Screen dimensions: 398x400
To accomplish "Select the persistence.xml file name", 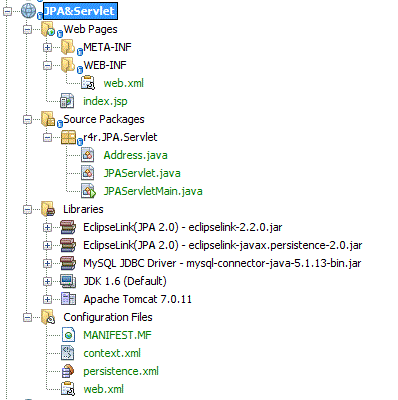I will coord(121,371).
